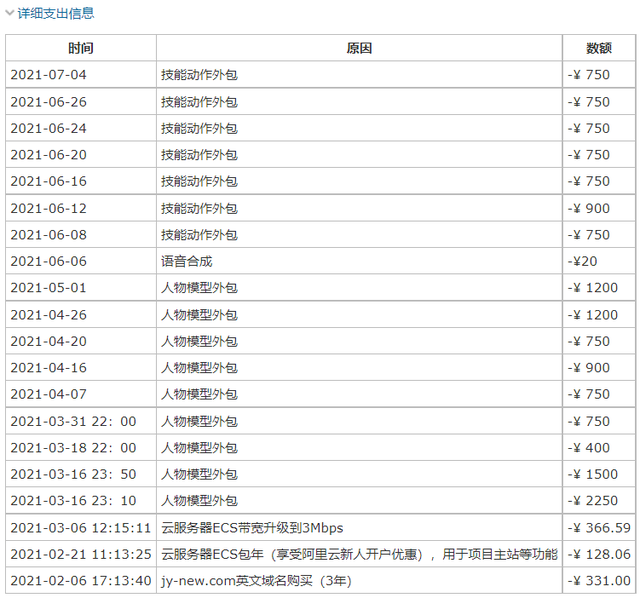Select the -¥ 128.06 amount cell
Viewport: 640px width, 598px height.
[599, 554]
